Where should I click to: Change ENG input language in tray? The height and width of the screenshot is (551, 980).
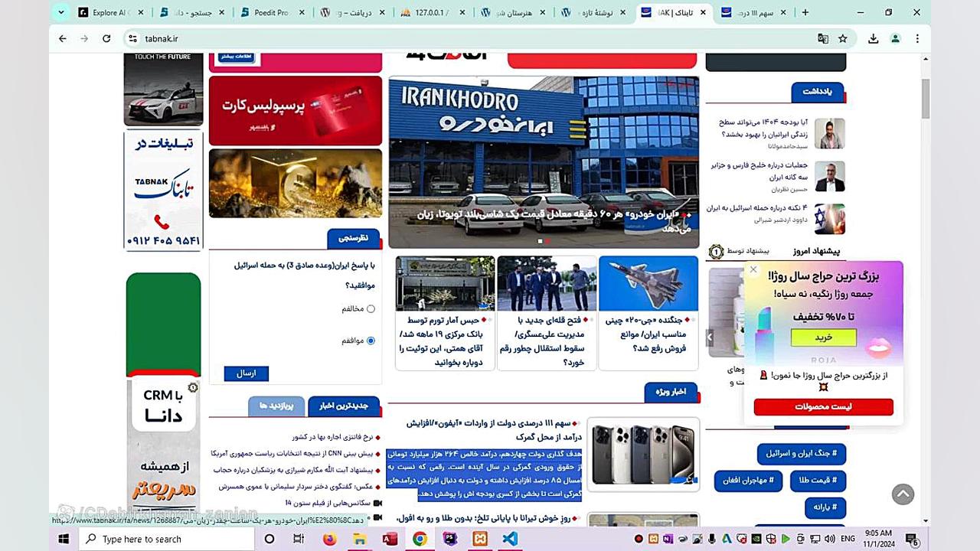(x=848, y=539)
